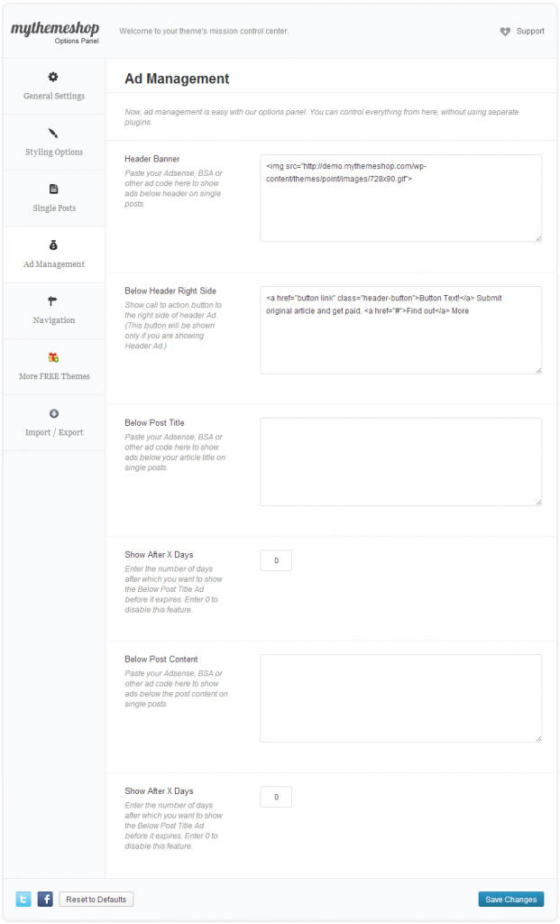Select the bottom Show After X Days field
The width and height of the screenshot is (560, 924).
(x=275, y=796)
